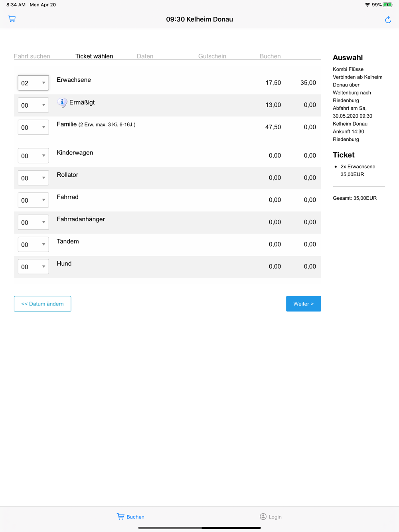Open the Ermäßigt quantity dropdown
The width and height of the screenshot is (399, 532).
pos(33,105)
